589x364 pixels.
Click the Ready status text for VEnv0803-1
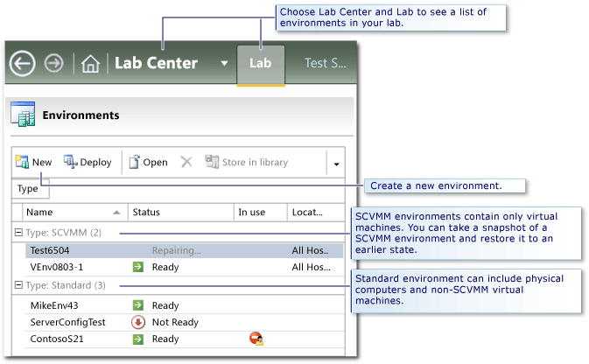click(165, 268)
